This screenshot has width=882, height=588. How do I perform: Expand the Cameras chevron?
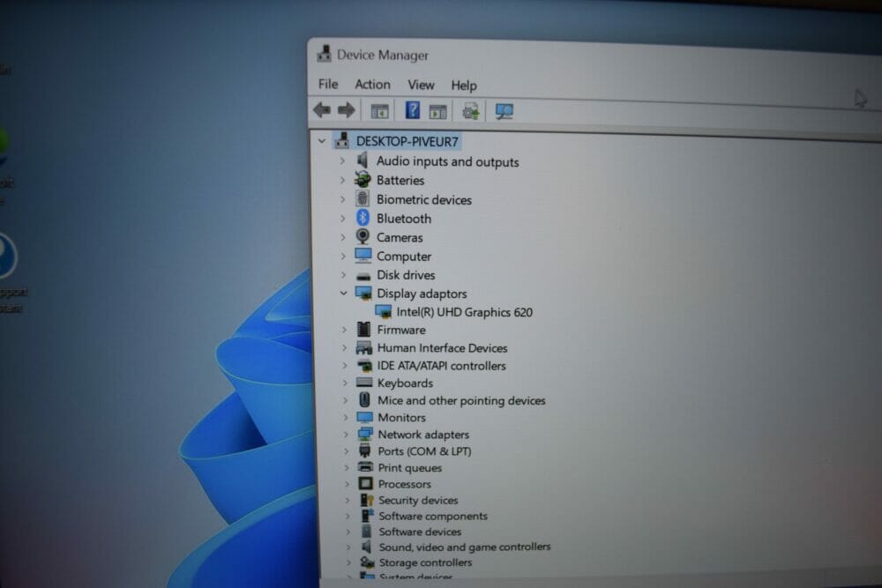click(x=342, y=237)
